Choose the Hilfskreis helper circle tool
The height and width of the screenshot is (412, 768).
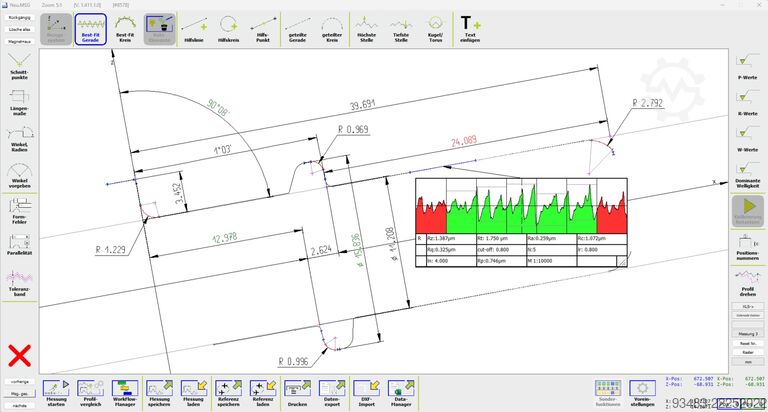[x=228, y=29]
